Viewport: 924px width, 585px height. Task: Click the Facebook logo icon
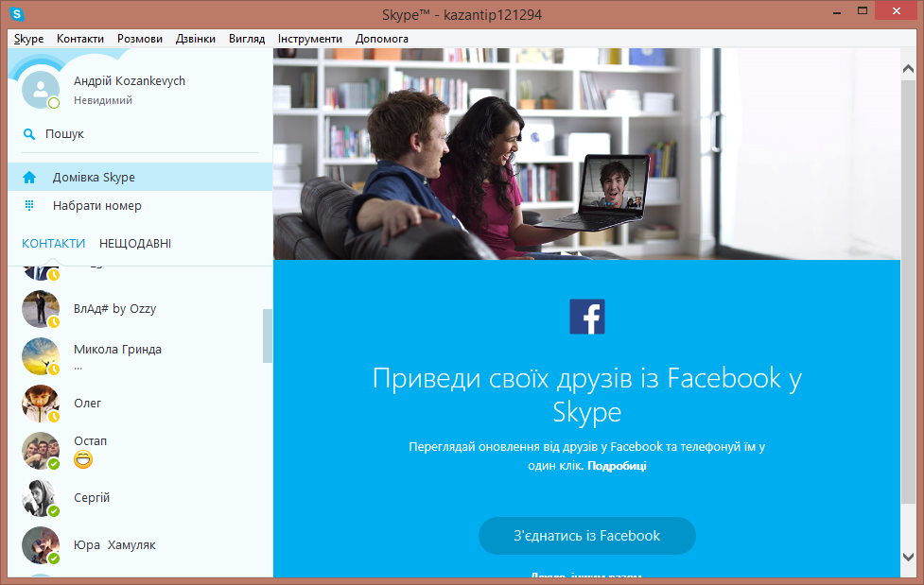tap(586, 317)
